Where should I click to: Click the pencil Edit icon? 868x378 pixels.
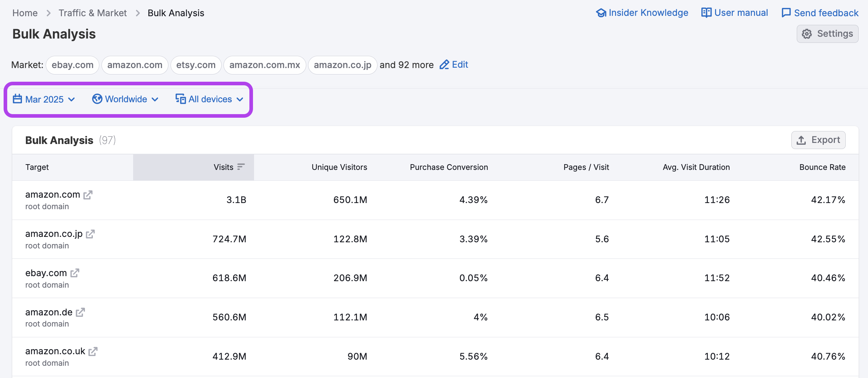coord(444,65)
